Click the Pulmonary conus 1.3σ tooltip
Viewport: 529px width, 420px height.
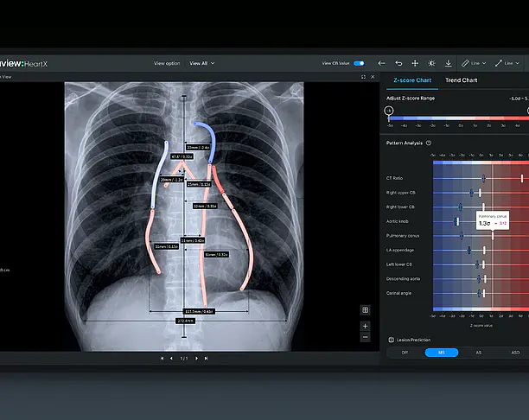[493, 220]
